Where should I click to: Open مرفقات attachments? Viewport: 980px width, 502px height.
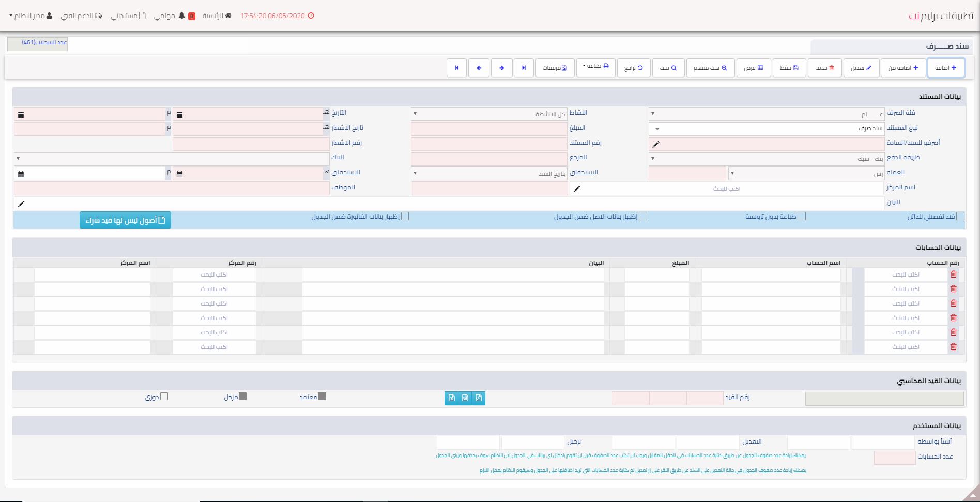pyautogui.click(x=555, y=68)
